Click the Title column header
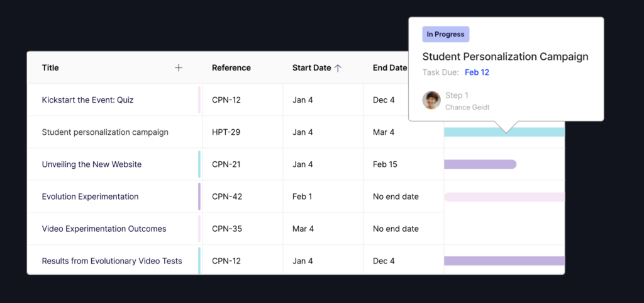 [x=50, y=68]
